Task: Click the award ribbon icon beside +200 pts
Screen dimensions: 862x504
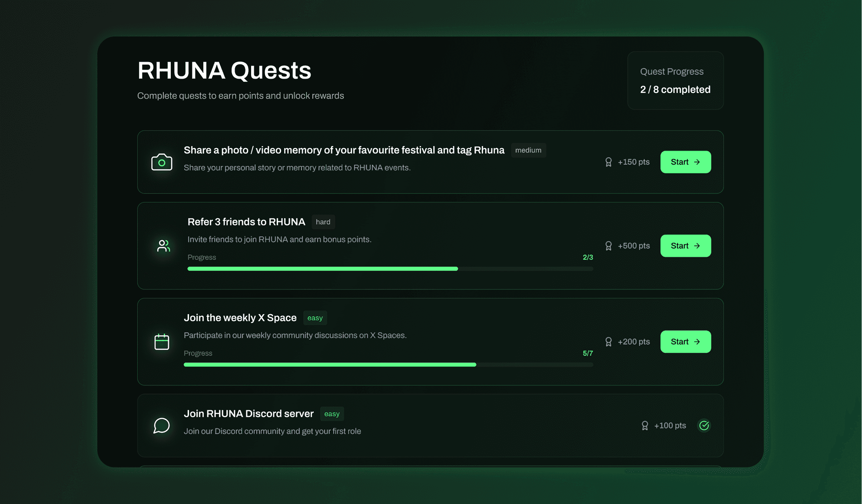Action: tap(608, 342)
